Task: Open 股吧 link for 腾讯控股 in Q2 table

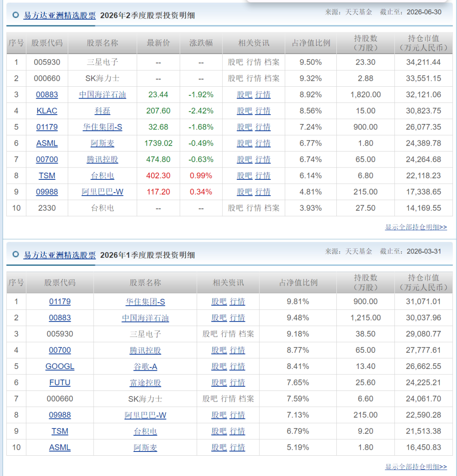Action: [245, 160]
